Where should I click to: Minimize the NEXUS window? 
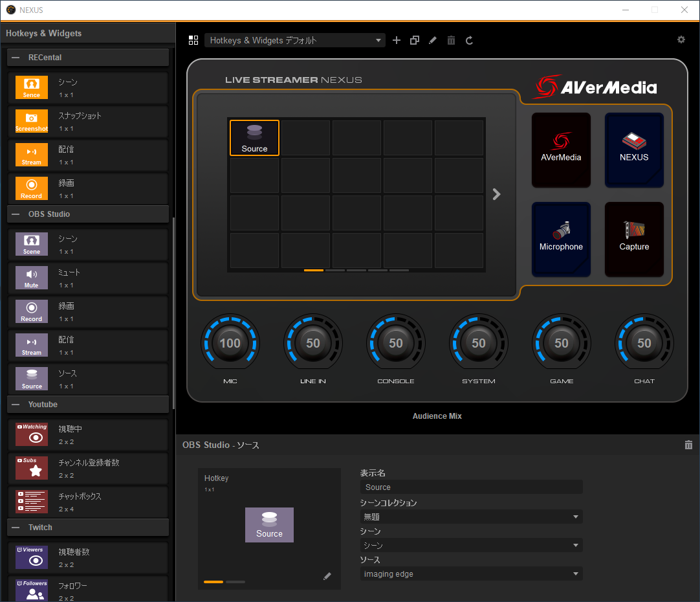point(626,10)
